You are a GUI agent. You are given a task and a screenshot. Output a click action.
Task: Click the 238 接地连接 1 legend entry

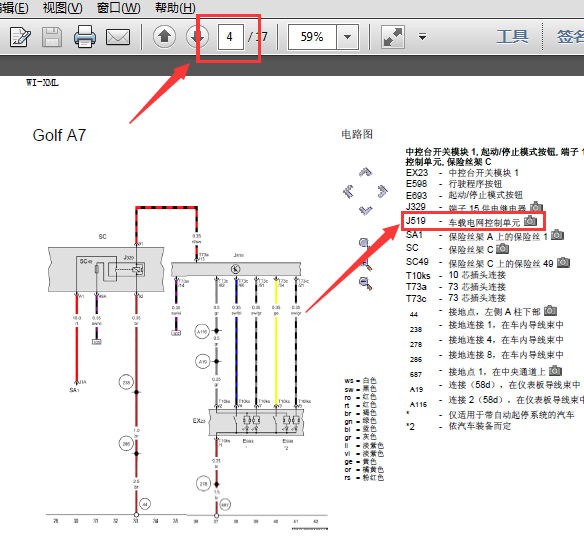[486, 326]
